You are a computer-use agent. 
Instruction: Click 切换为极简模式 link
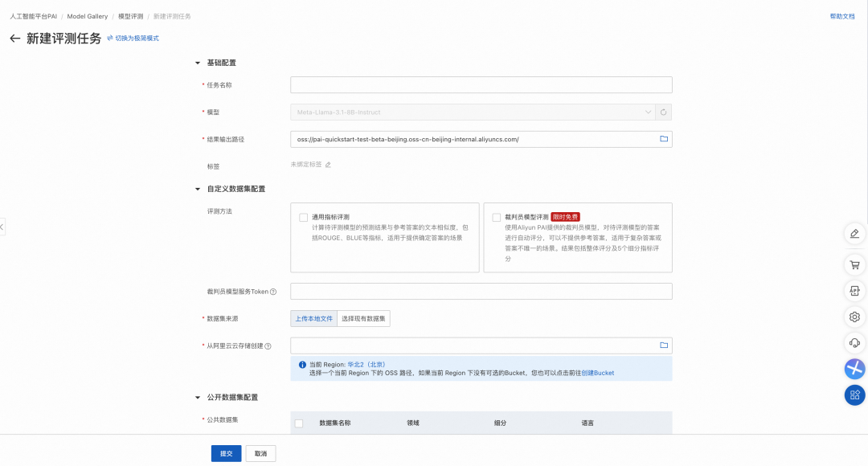pyautogui.click(x=137, y=39)
